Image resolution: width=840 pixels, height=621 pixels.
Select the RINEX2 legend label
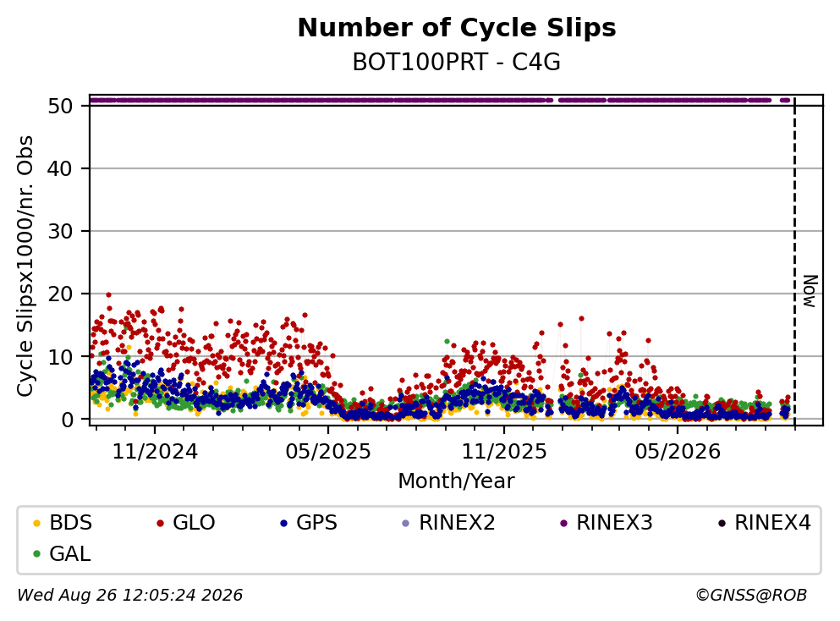coord(457,523)
